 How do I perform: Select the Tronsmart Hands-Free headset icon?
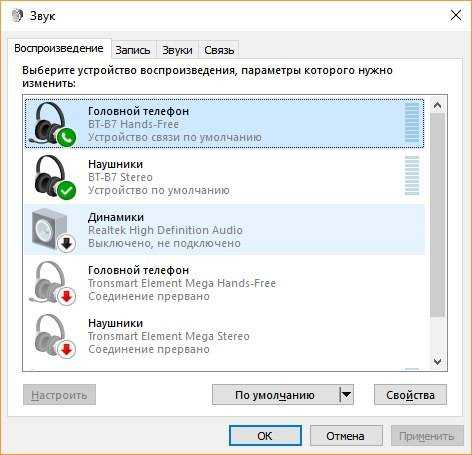click(x=53, y=283)
